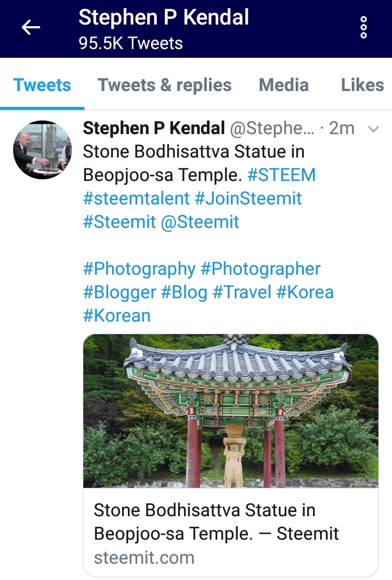The image size is (392, 580).
Task: Tap the #Travel hashtag
Action: (242, 292)
